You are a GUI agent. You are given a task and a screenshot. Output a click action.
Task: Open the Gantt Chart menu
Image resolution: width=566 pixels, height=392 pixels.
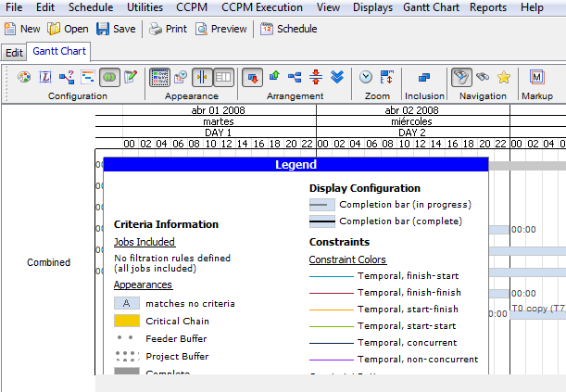tap(431, 7)
